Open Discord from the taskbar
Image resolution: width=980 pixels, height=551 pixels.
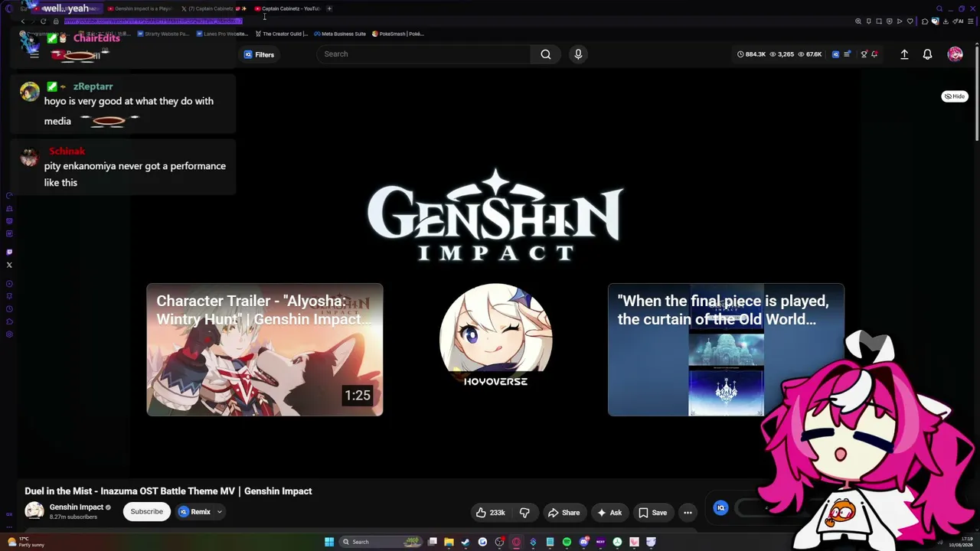[x=583, y=542]
